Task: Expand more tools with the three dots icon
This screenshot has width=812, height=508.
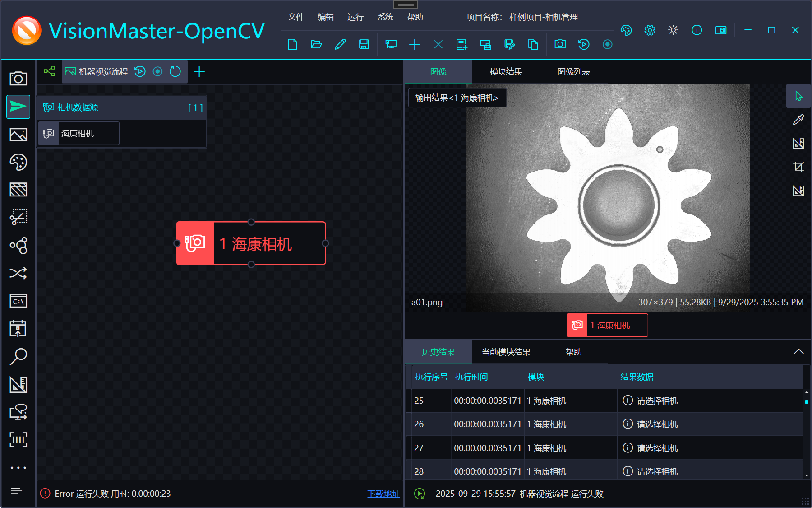Action: 18,468
